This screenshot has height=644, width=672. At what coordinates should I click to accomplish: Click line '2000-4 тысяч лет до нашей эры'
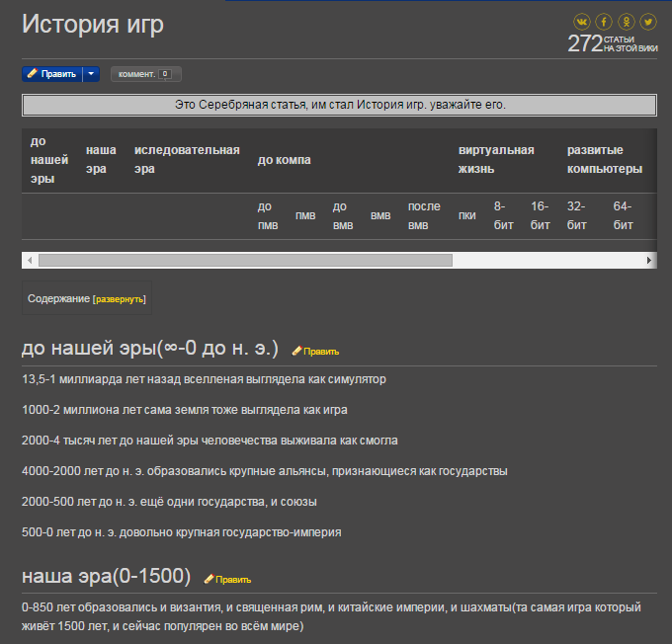coord(210,441)
